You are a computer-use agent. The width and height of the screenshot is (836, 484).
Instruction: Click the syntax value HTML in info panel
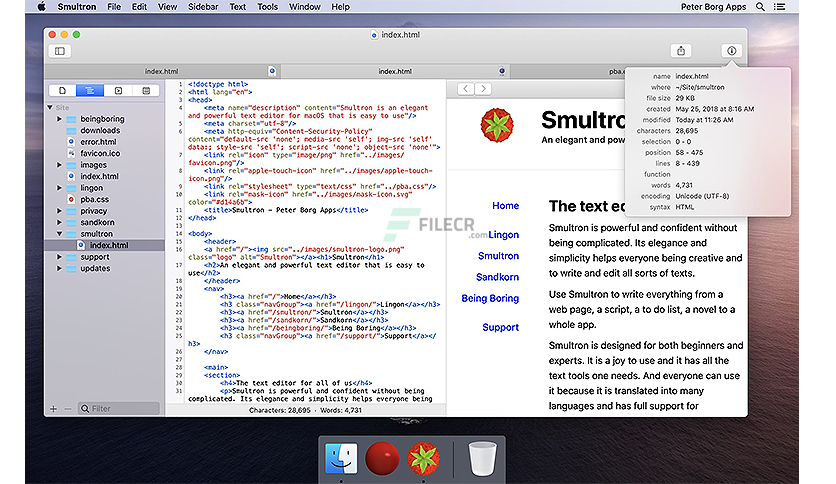pos(685,207)
